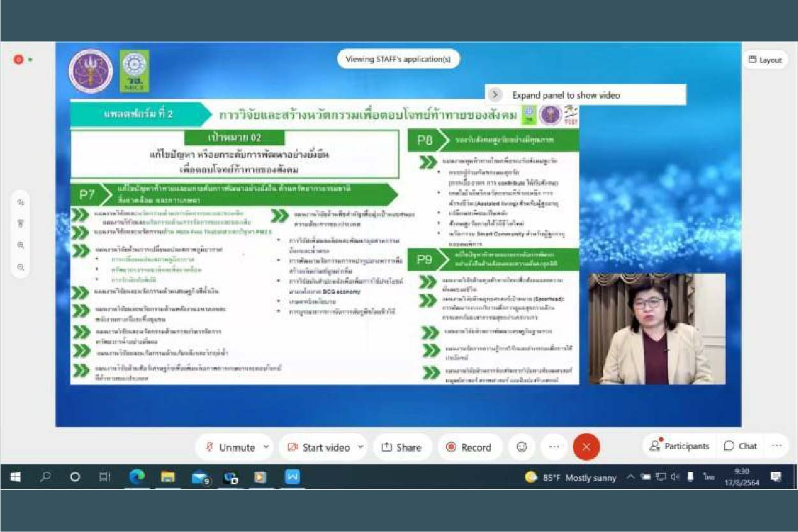
Task: Open panel options beside the Chat button
Action: [x=776, y=446]
